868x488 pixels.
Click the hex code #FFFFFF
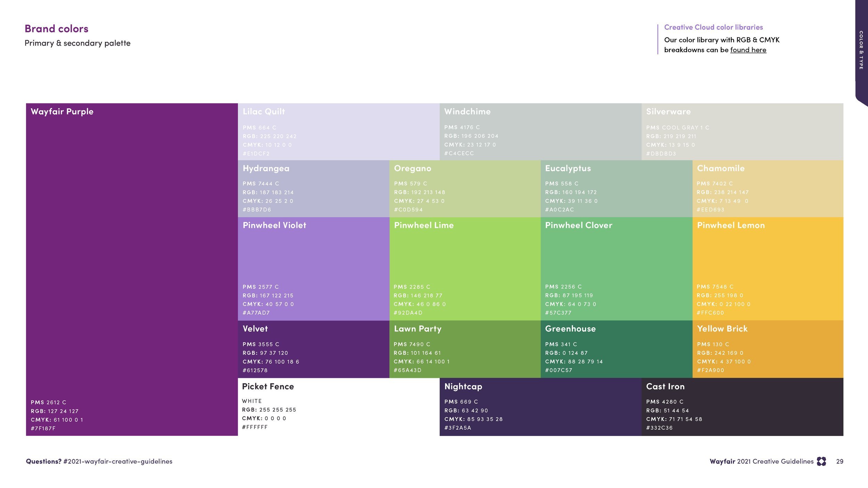point(255,427)
